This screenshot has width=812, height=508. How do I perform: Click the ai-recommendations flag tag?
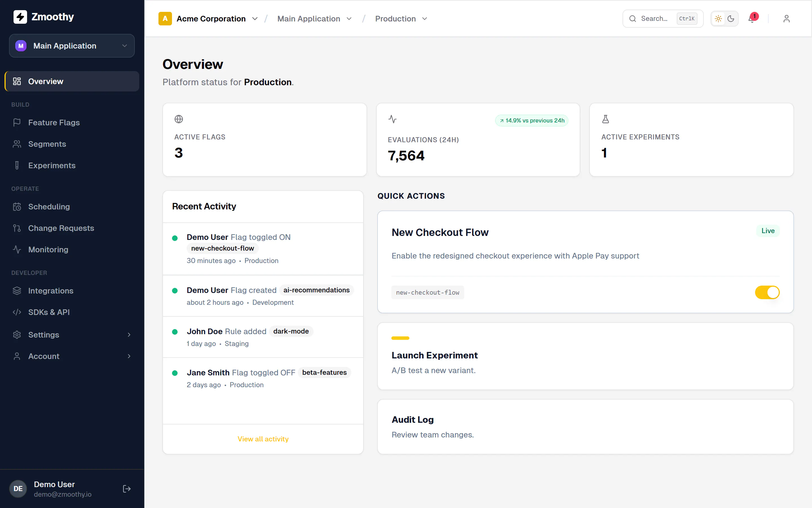coord(316,290)
